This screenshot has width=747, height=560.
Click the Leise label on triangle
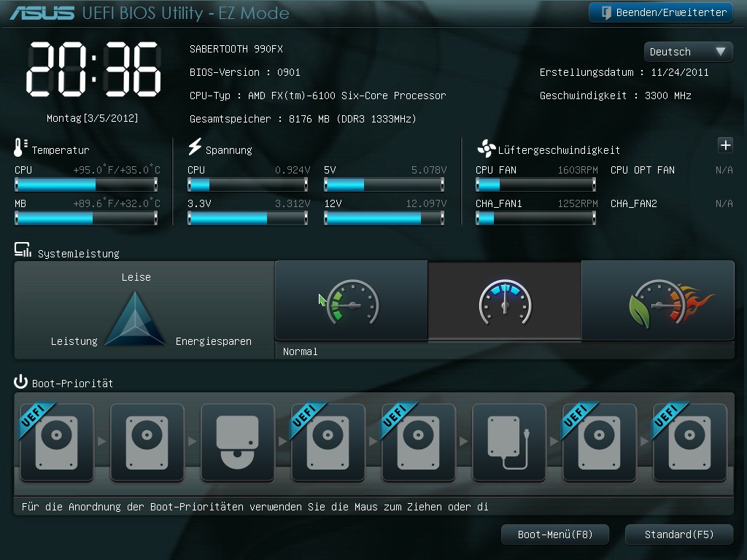coord(136,277)
